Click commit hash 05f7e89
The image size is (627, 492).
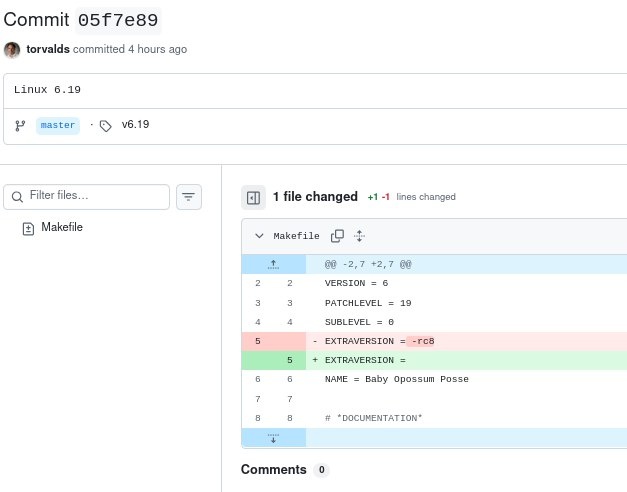(x=118, y=20)
